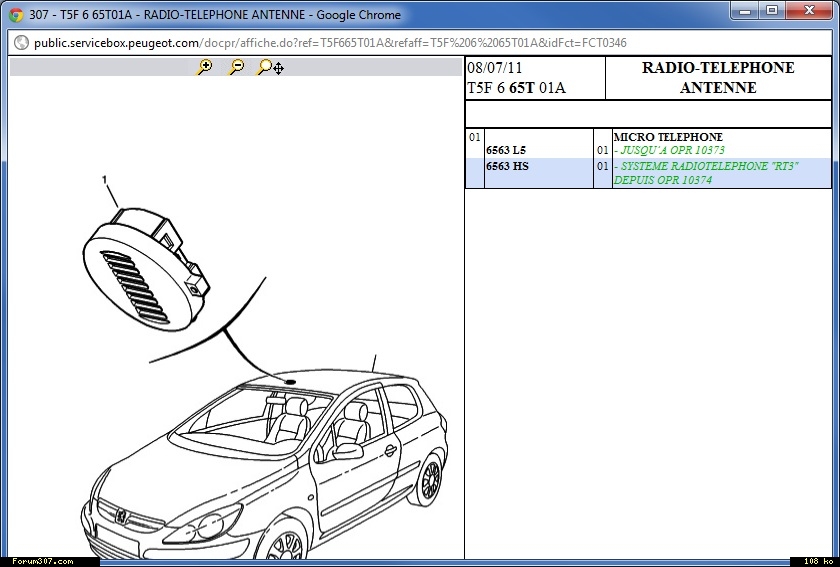Click the text DEPUIS OPR 10374
The width and height of the screenshot is (840, 567).
point(663,180)
